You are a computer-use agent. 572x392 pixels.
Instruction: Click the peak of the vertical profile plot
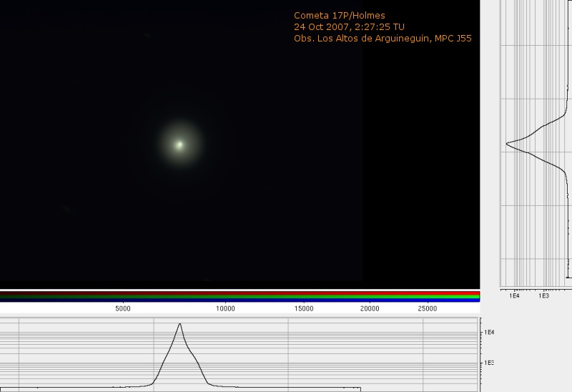(507, 144)
